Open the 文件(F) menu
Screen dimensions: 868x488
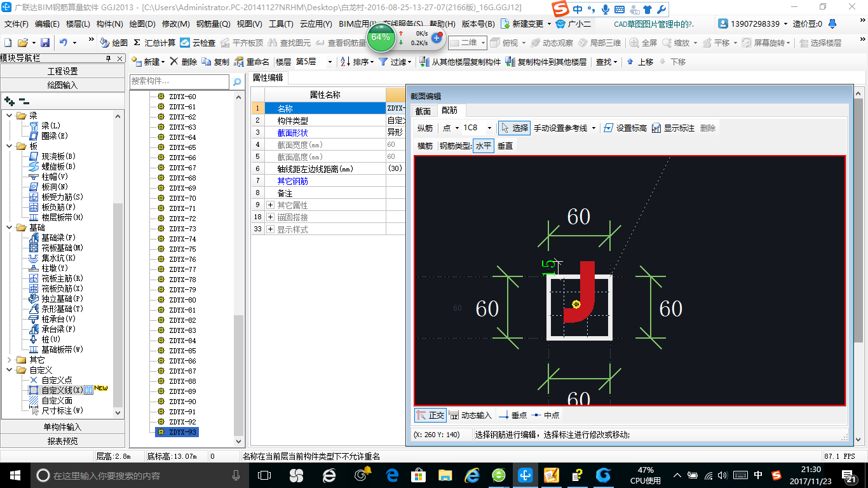point(17,24)
